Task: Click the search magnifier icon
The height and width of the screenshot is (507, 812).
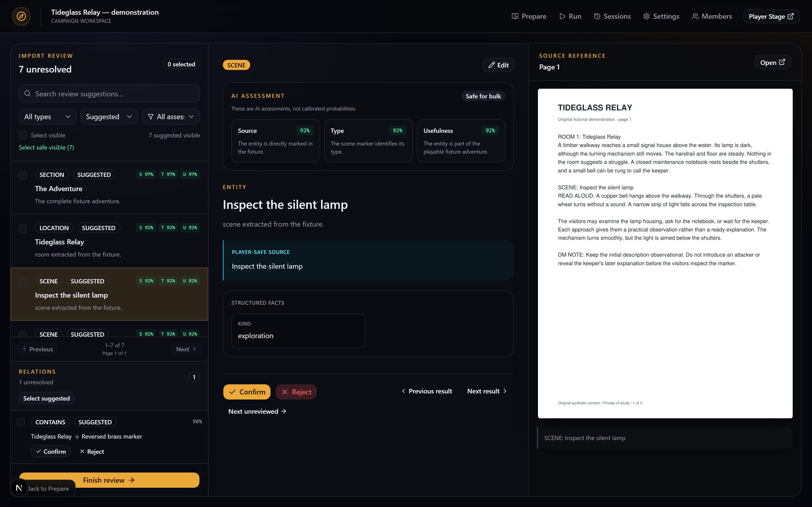Action: pos(27,94)
